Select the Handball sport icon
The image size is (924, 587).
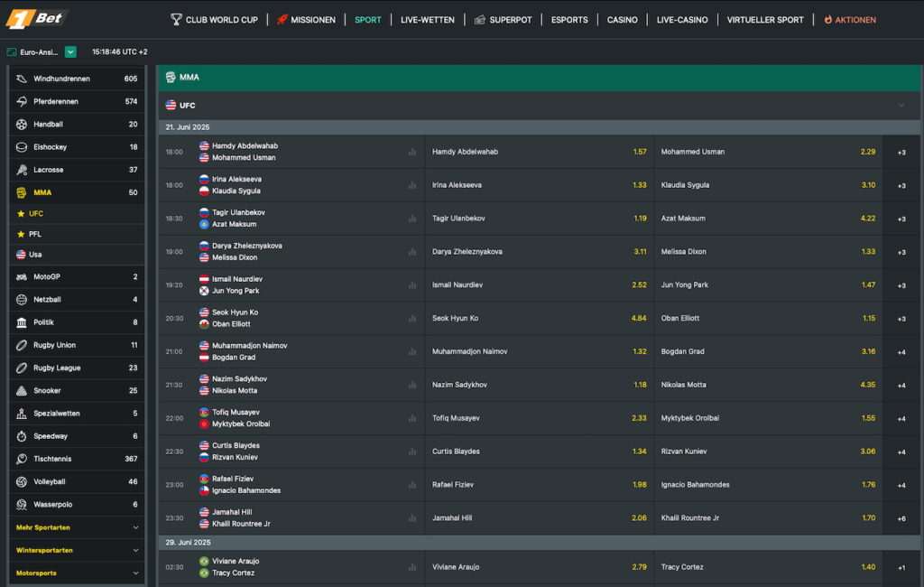(22, 125)
